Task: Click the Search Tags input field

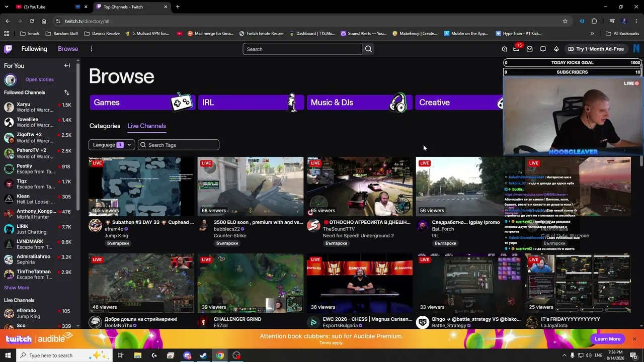Action: [x=179, y=145]
